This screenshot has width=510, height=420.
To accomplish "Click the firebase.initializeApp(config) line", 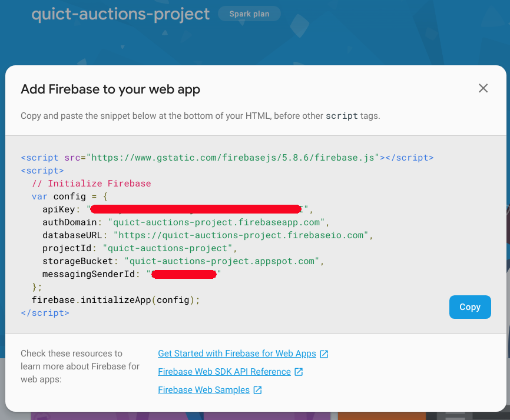I will [x=116, y=300].
